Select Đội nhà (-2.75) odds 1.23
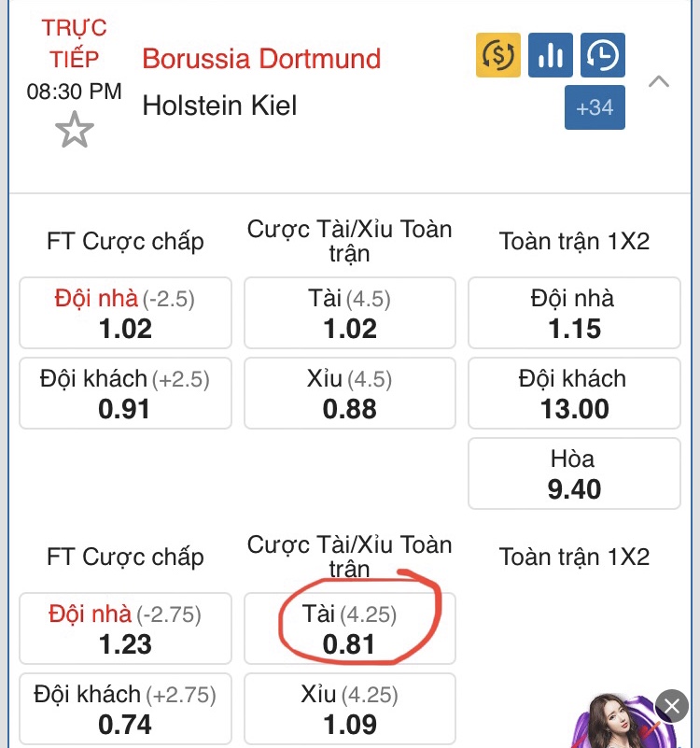Screen dimensions: 700x748 point(125,628)
